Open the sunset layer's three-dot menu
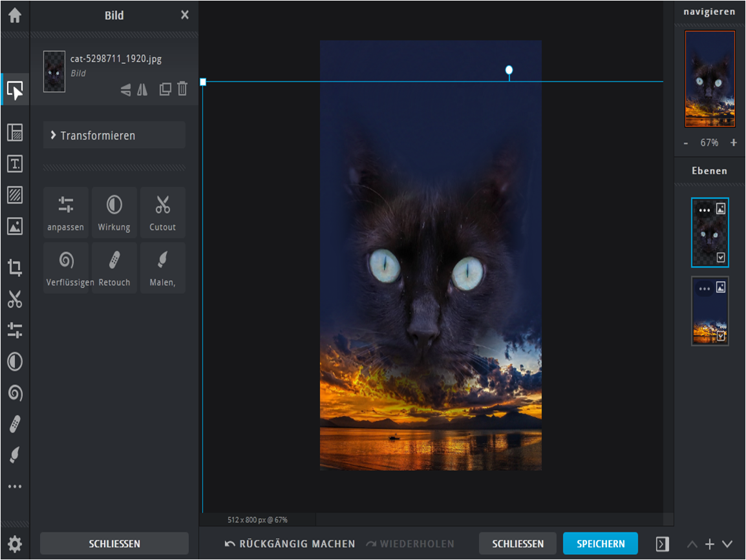Viewport: 746px width, 560px height. [x=705, y=289]
